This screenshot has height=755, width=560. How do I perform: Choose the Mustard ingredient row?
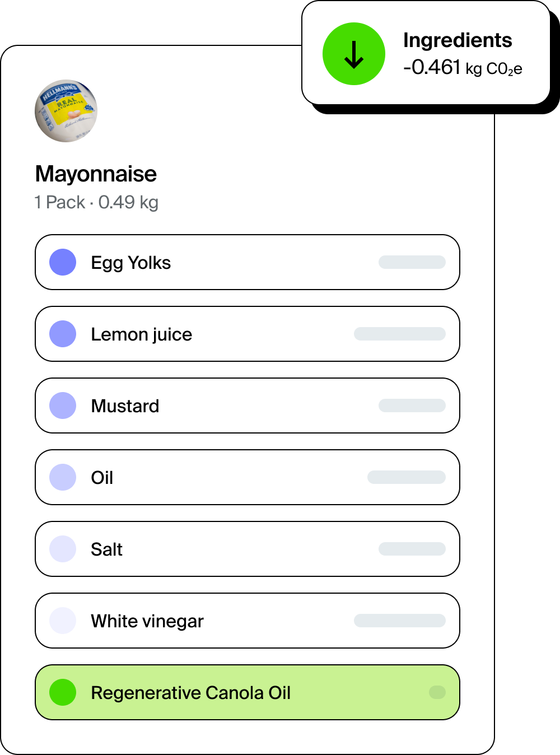point(248,406)
